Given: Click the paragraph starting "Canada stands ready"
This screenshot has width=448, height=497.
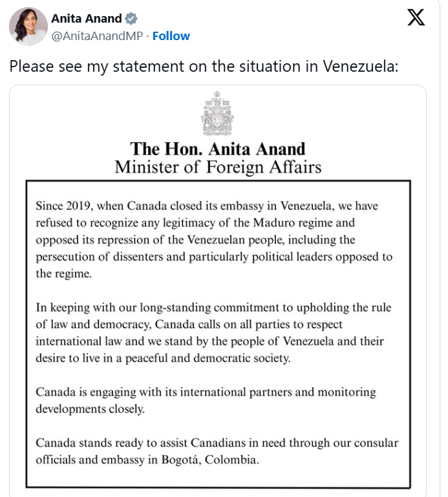Looking at the screenshot, I should (217, 452).
